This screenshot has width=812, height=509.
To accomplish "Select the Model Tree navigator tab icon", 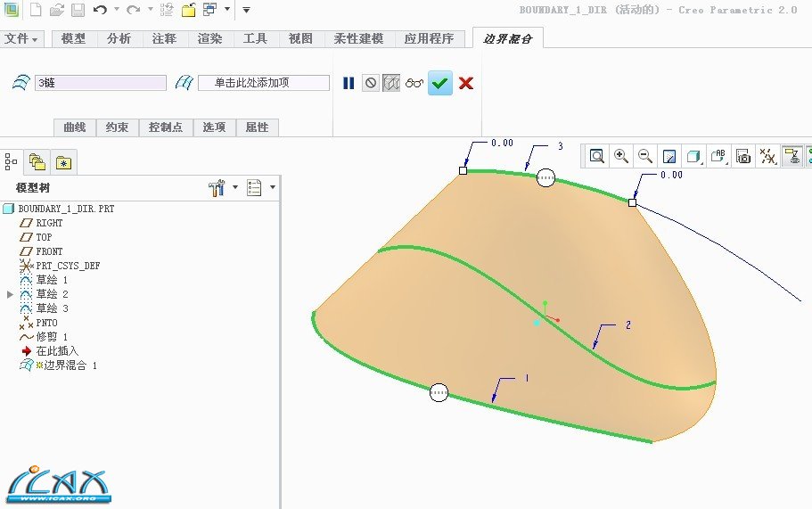I will click(11, 162).
